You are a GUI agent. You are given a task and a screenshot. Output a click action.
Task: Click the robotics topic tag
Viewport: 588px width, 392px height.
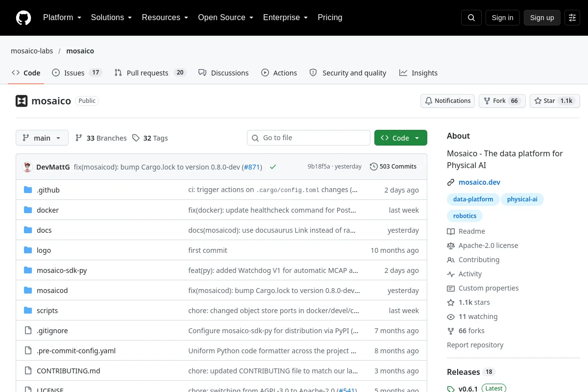[465, 216]
